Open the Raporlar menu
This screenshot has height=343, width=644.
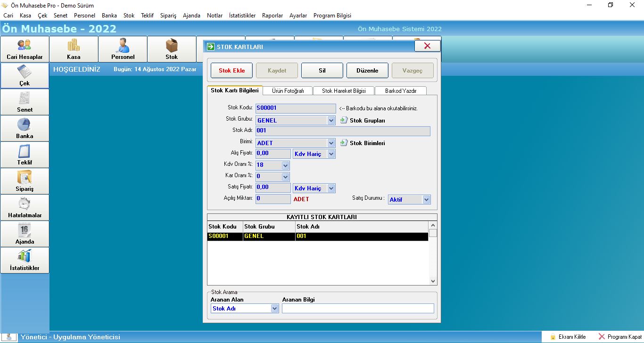point(272,16)
